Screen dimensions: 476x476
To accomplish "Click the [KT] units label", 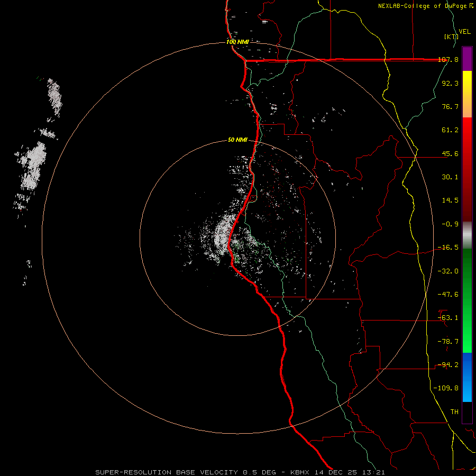I will [x=452, y=36].
